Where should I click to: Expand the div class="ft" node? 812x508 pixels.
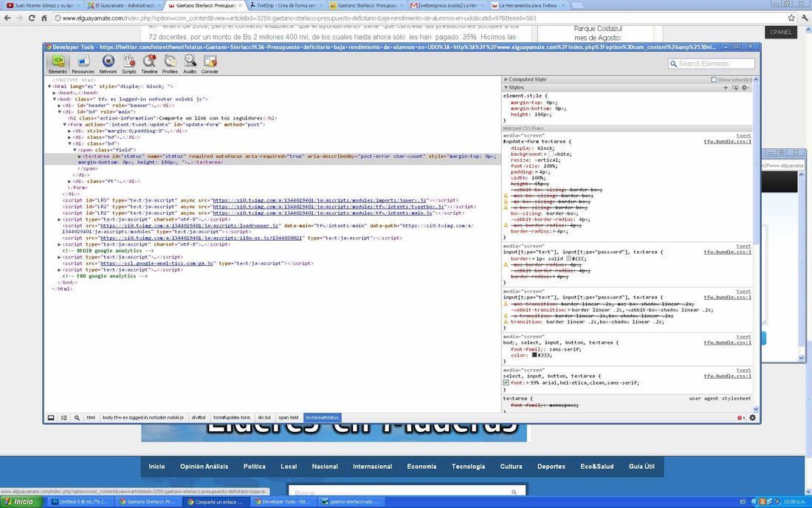[x=69, y=181]
